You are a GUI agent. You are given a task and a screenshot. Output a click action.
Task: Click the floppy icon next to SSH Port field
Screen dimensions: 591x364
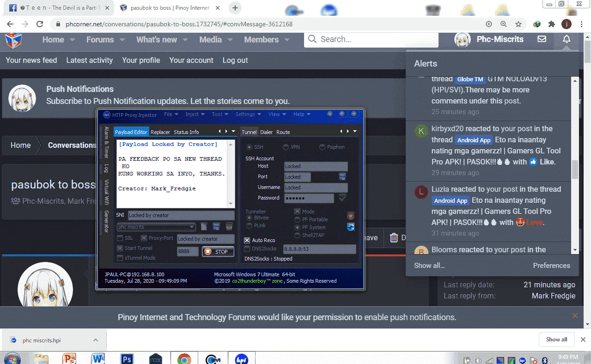click(342, 176)
